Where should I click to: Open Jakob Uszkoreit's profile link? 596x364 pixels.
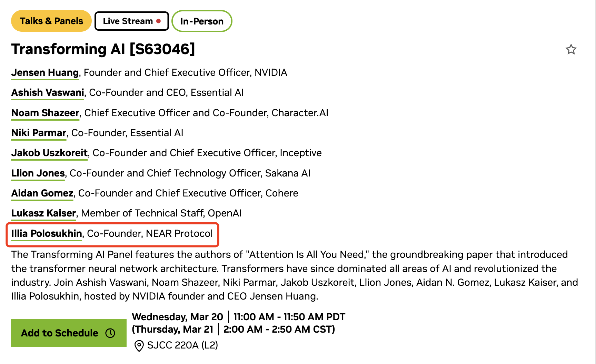(x=49, y=153)
